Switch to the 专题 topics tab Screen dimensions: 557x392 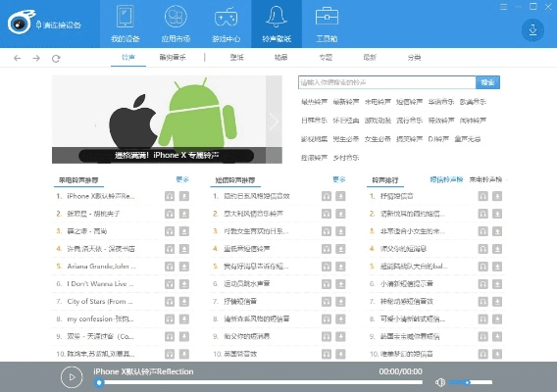click(x=326, y=57)
